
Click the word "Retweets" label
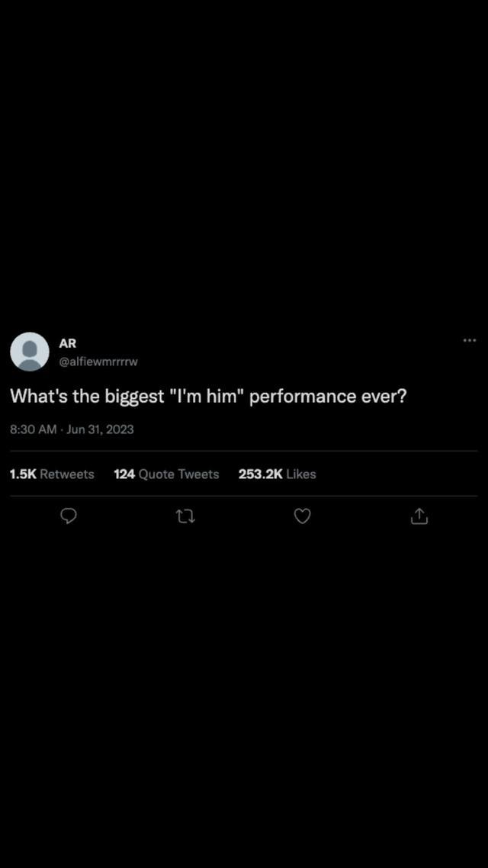67,474
